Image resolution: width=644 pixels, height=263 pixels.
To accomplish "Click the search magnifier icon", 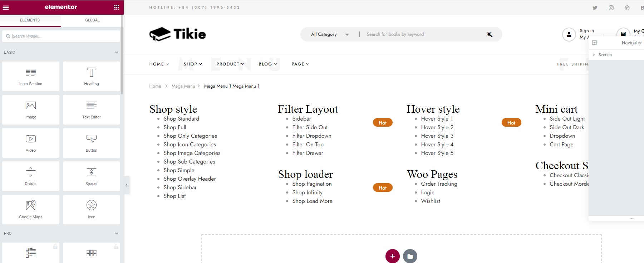I will point(490,34).
